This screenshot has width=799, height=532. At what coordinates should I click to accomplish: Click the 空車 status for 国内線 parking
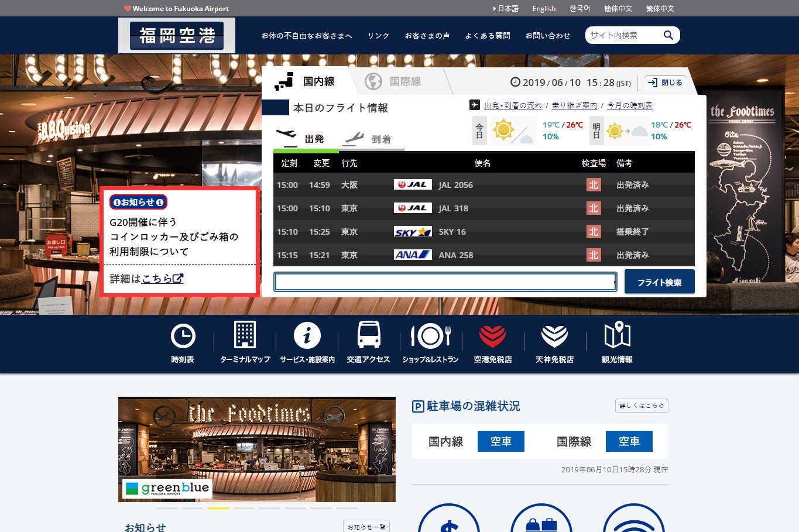coord(501,441)
